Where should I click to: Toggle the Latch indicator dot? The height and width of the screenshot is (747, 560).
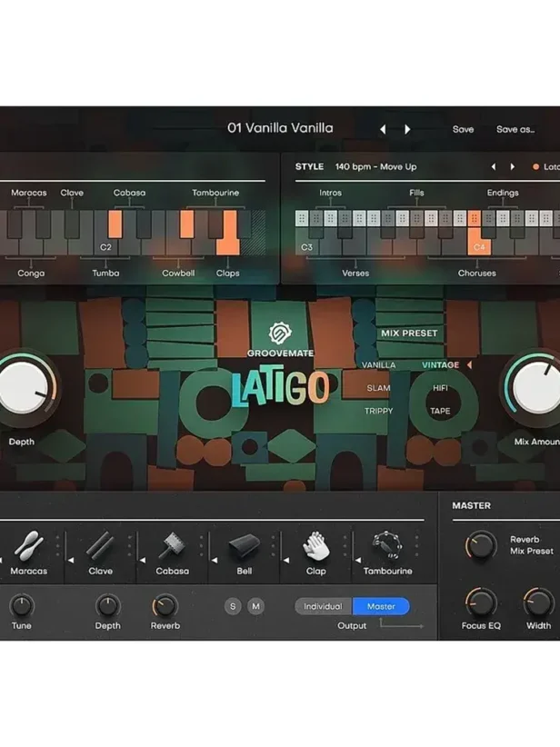point(535,166)
